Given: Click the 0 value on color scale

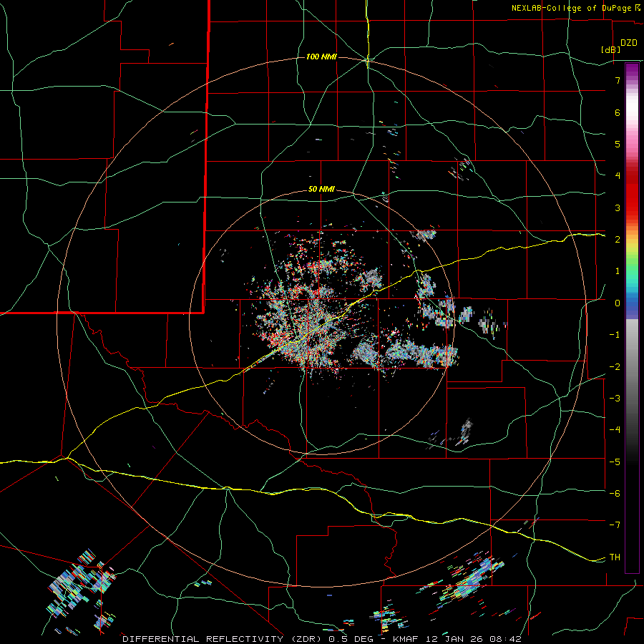Looking at the screenshot, I should click(618, 303).
